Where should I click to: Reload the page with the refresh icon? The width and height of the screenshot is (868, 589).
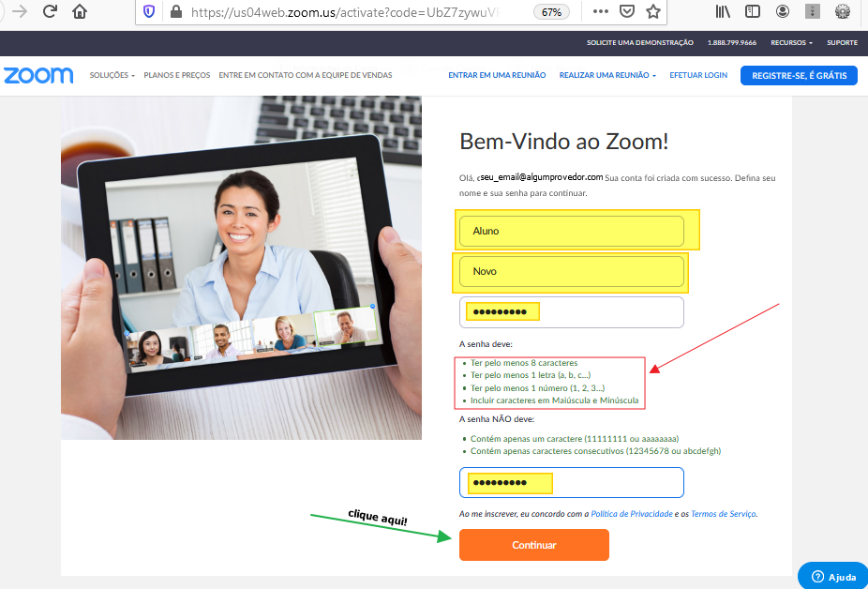tap(50, 11)
